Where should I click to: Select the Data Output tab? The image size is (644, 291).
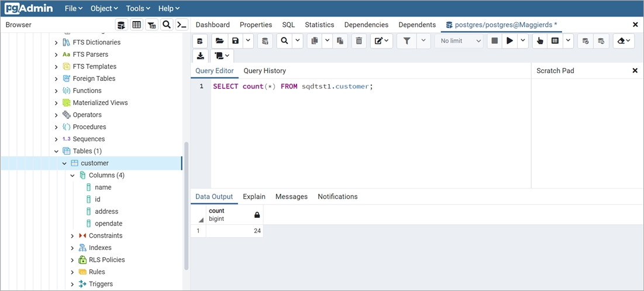214,197
